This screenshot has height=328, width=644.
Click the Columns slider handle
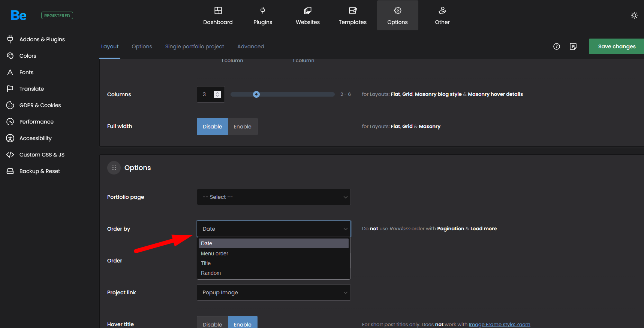[256, 94]
